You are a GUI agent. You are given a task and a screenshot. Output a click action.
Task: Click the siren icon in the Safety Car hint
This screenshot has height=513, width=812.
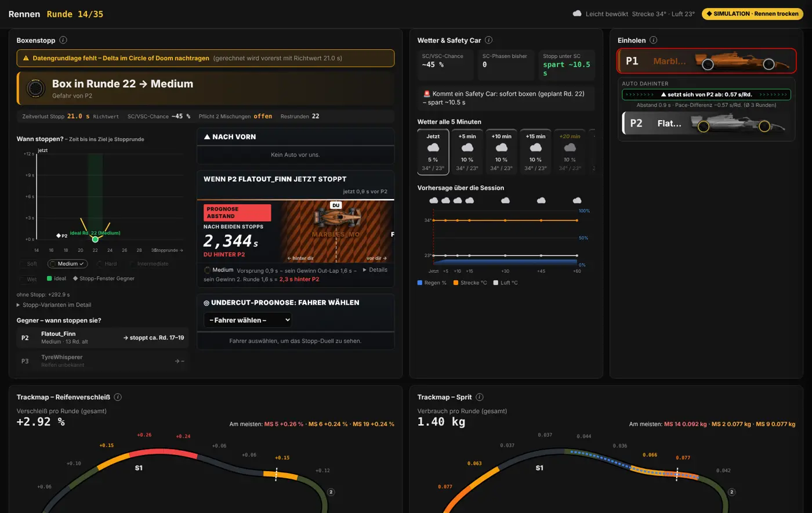coord(427,93)
